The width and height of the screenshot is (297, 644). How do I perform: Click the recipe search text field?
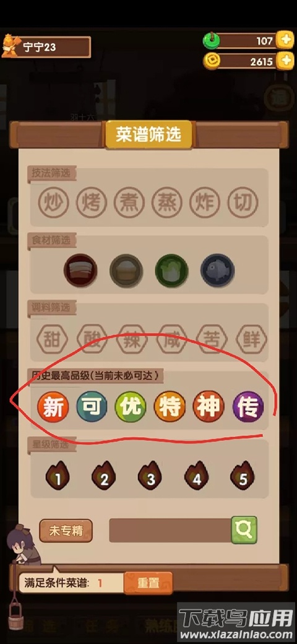[170, 530]
